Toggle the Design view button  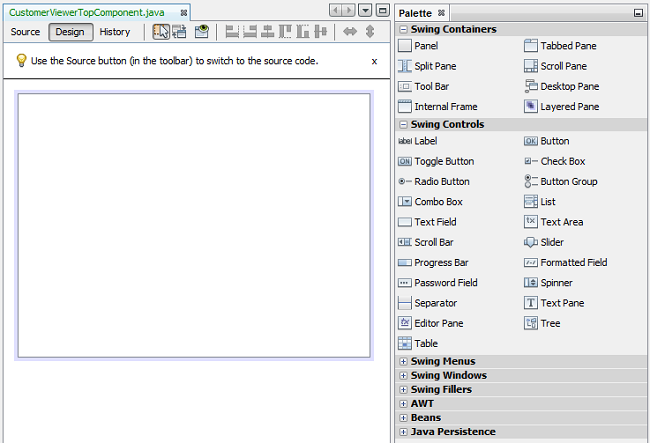point(70,32)
